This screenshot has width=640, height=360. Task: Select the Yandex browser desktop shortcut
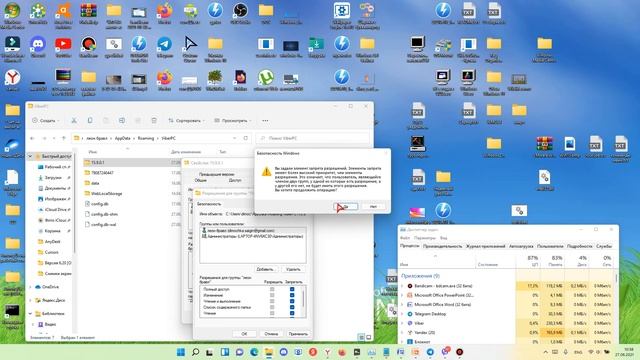13,80
